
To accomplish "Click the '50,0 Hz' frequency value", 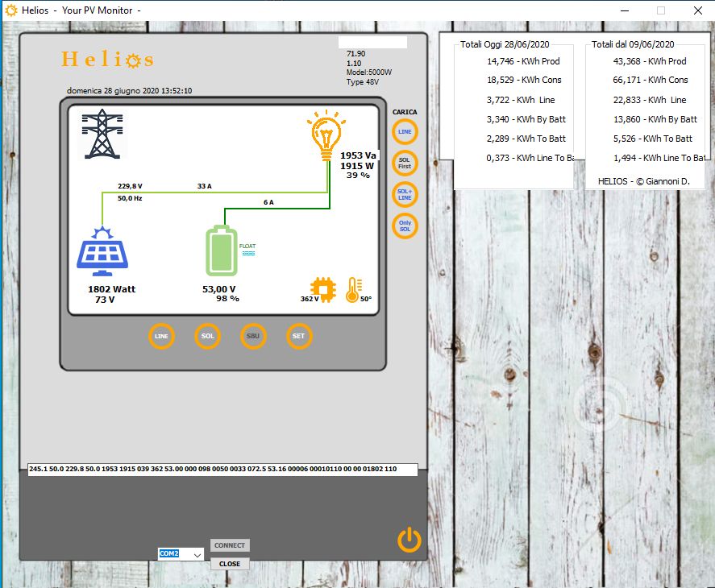I will tap(130, 198).
